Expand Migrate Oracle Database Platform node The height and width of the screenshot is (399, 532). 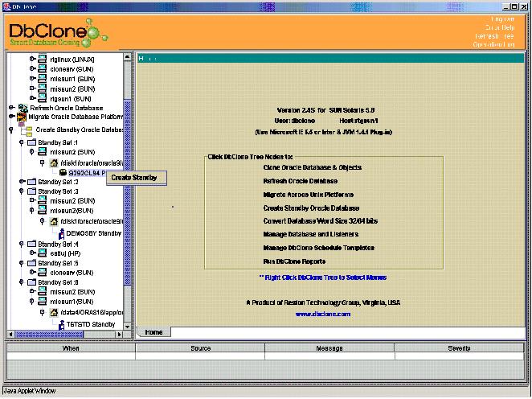click(x=12, y=117)
